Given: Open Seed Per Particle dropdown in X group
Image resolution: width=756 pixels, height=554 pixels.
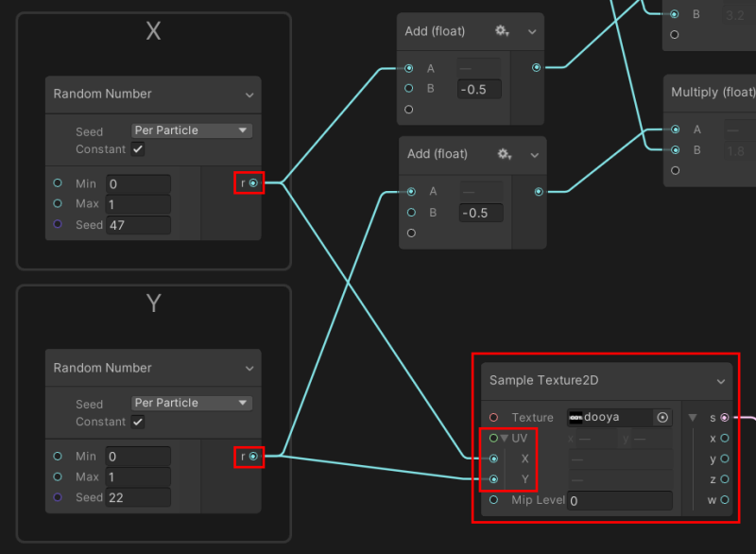Looking at the screenshot, I should point(192,130).
